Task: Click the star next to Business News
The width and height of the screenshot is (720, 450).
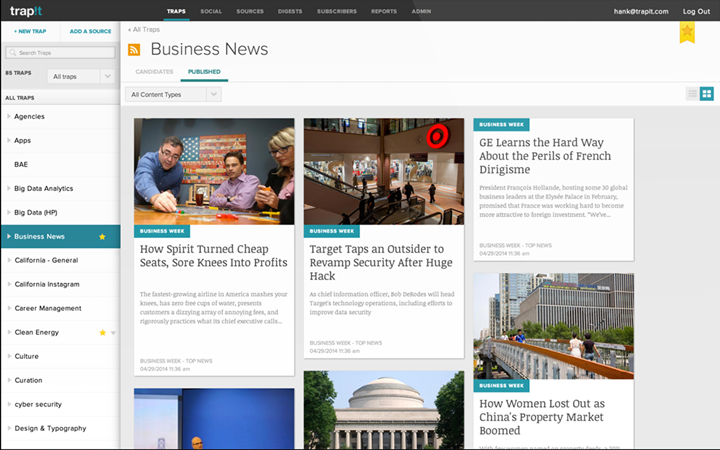Action: tap(102, 237)
